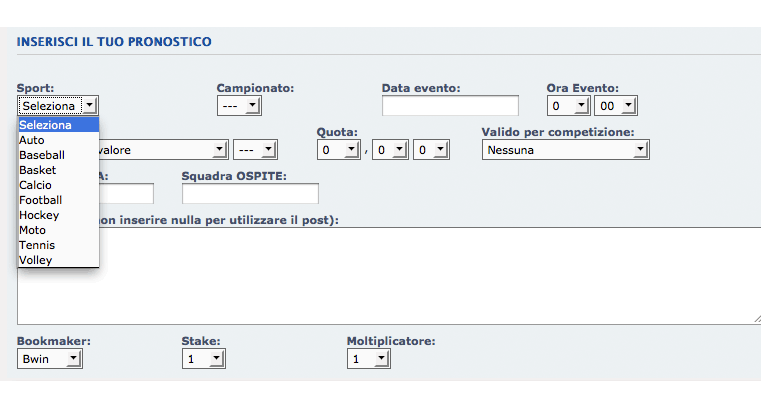Select Hockey in the sport list
The image size is (761, 409).
[x=58, y=215]
